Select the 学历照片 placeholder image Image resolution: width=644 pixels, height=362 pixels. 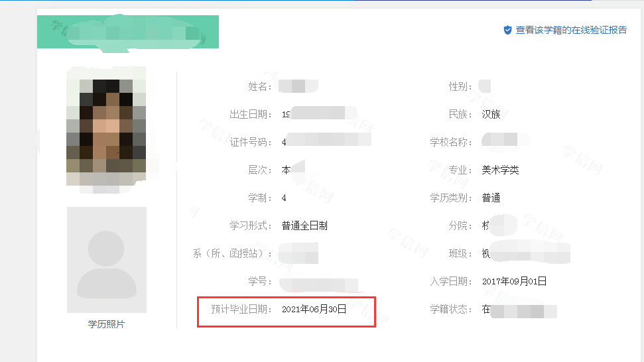point(106,260)
